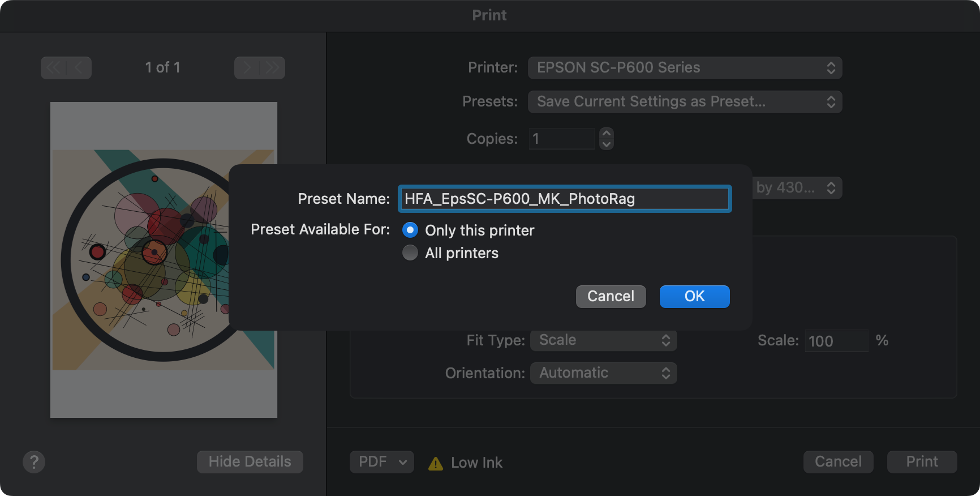Open the paper size dropdown ending 'by 430...'
The width and height of the screenshot is (980, 496).
(x=797, y=188)
